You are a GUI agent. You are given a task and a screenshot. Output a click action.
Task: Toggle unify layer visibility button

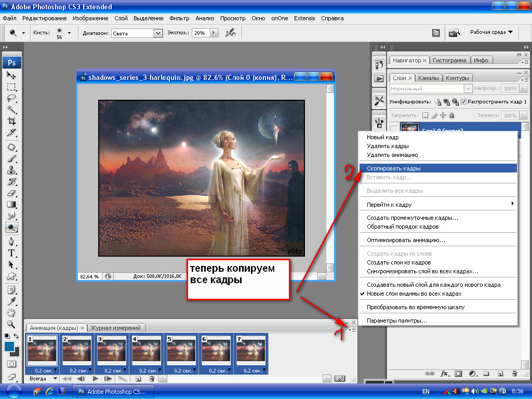pyautogui.click(x=446, y=101)
